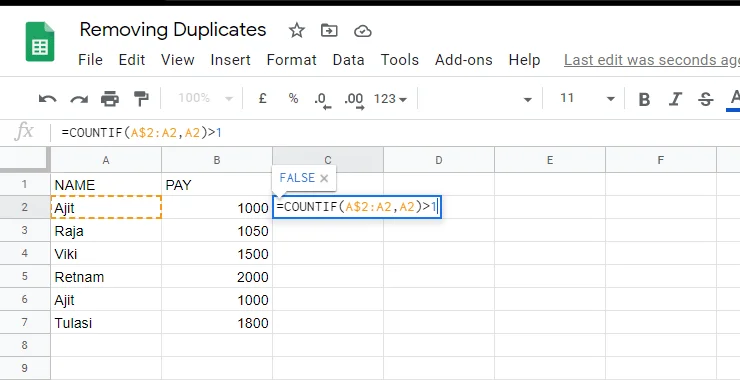The width and height of the screenshot is (740, 380).
Task: Click cell B6 with value 1000
Action: point(217,300)
